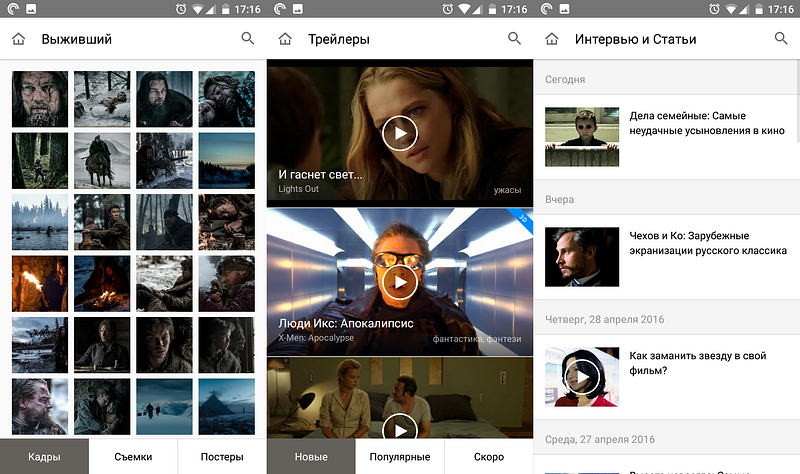Tap the И гаснет свет... trailer title
The image size is (800, 474).
320,174
